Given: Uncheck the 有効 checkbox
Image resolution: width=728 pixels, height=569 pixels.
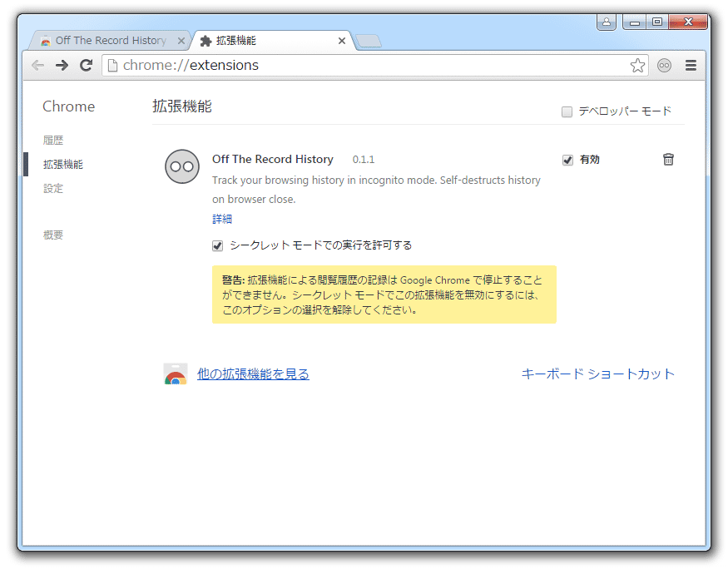Looking at the screenshot, I should [567, 160].
